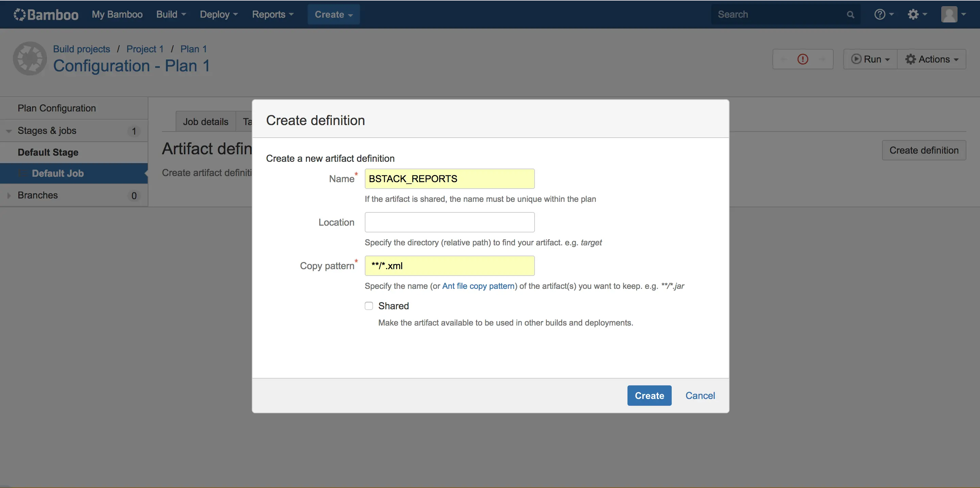Cancel the Create definition dialog

(700, 396)
